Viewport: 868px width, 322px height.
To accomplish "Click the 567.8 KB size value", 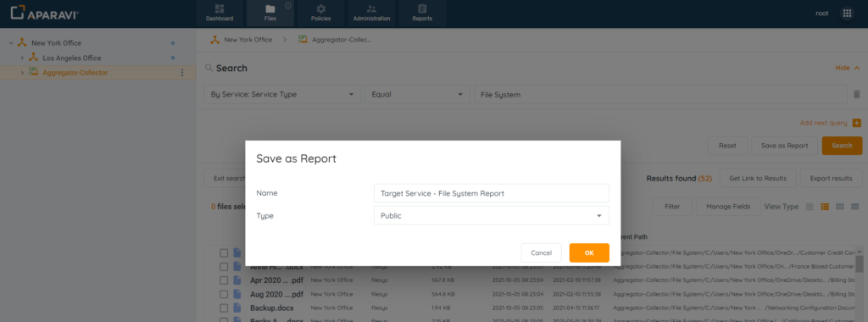I will pyautogui.click(x=442, y=280).
